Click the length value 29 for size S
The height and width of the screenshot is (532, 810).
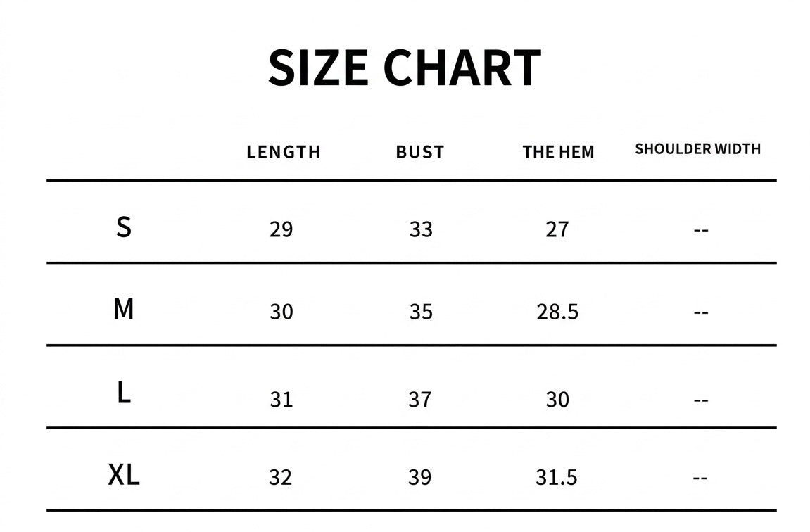[x=281, y=229]
